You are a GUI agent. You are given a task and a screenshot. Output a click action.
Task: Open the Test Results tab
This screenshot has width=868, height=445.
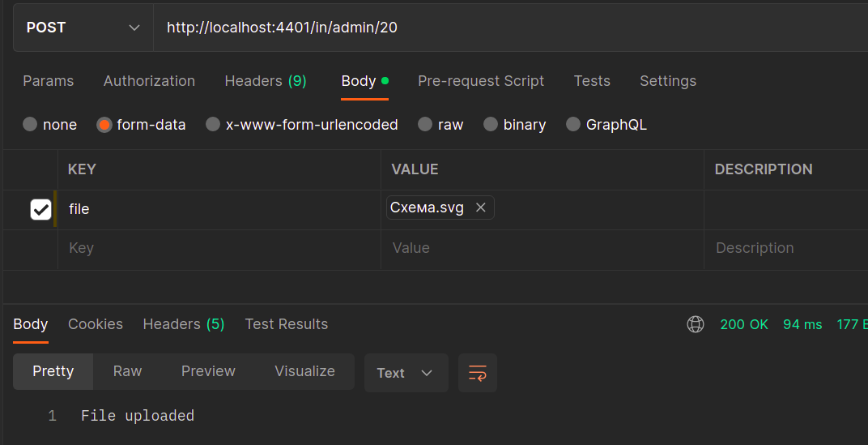tap(286, 324)
